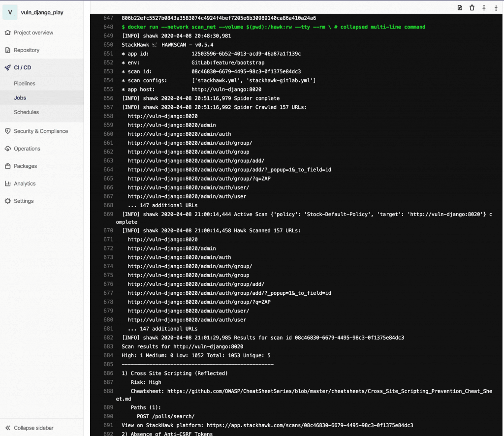Screen dimensions: 504x436
Task: Open Operations sidebar section
Action: coord(42,149)
